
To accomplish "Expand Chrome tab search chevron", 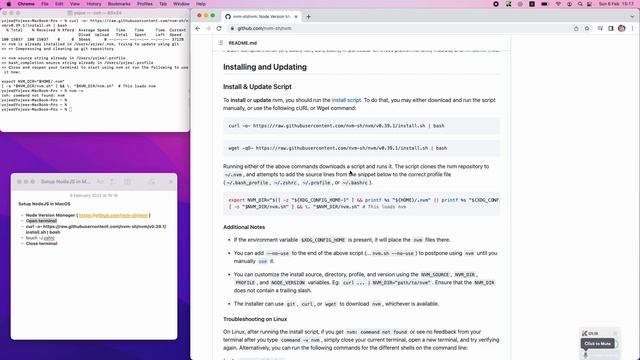I will (632, 17).
